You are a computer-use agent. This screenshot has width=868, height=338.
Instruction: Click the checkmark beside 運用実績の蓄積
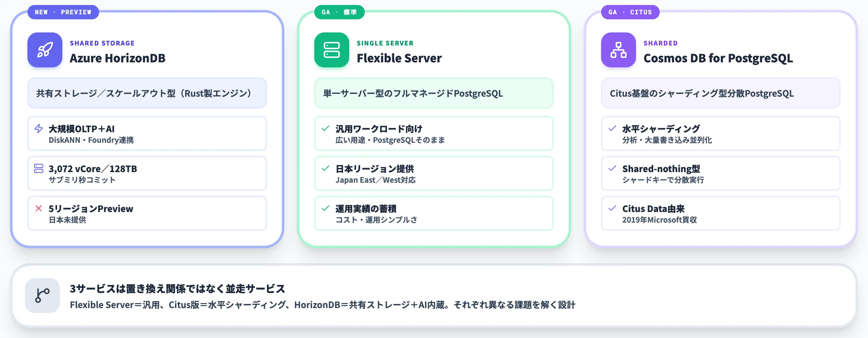(x=325, y=208)
